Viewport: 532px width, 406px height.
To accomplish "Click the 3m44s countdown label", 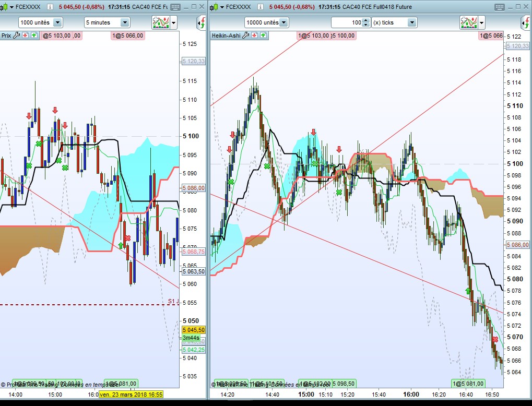I will pos(191,338).
